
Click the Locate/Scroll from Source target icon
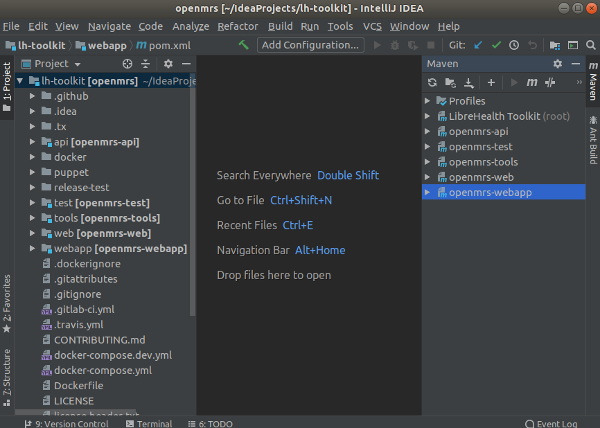(127, 64)
